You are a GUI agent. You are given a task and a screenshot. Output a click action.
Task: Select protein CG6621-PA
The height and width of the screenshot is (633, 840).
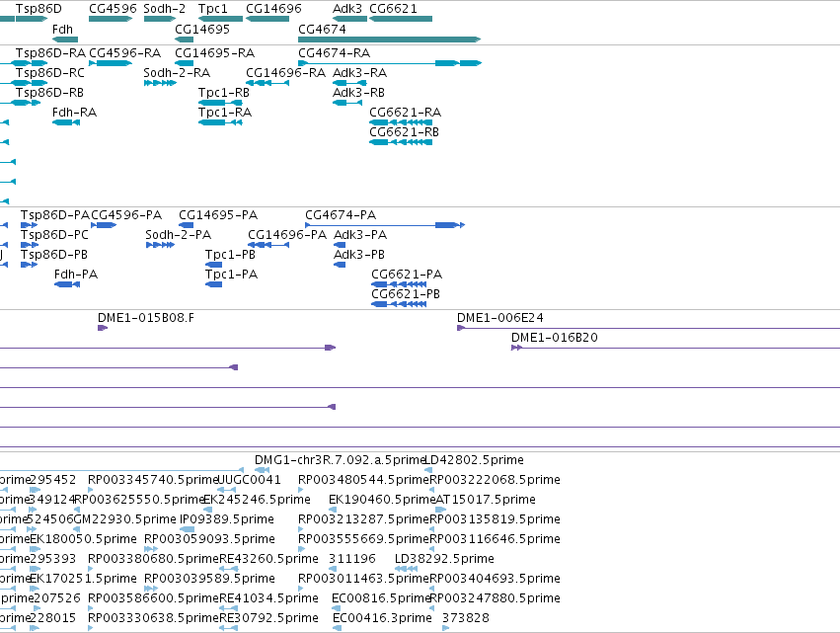(407, 275)
